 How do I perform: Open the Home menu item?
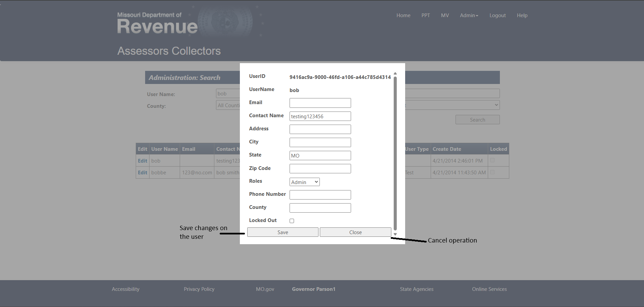[x=403, y=15]
